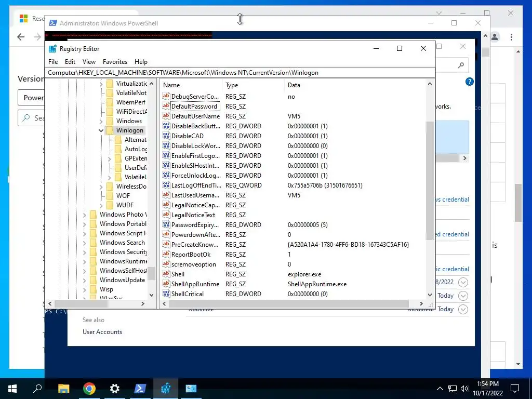532x399 pixels.
Task: Open the File menu in Registry Editor
Action: pos(53,62)
